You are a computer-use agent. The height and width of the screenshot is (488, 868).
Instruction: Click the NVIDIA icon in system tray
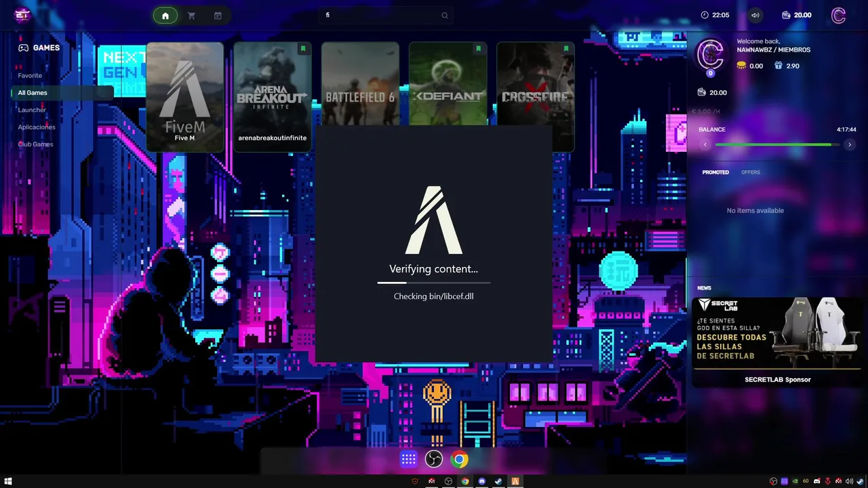coord(795,481)
